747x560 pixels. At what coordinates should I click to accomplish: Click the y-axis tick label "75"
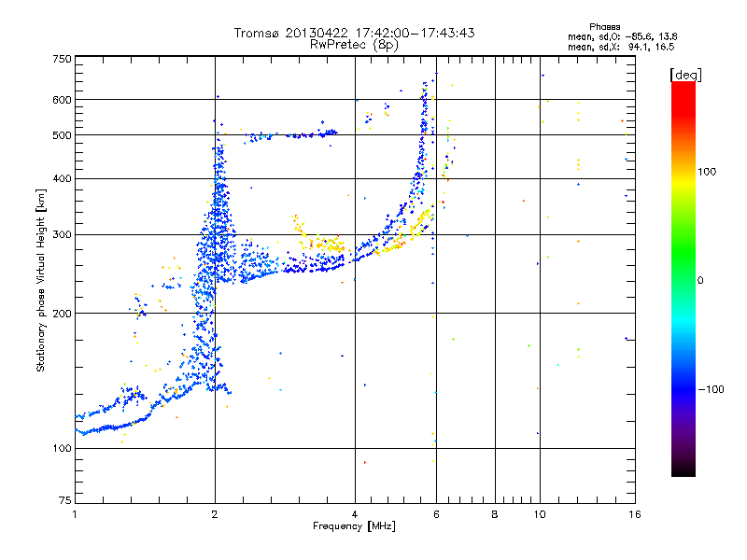pos(65,500)
